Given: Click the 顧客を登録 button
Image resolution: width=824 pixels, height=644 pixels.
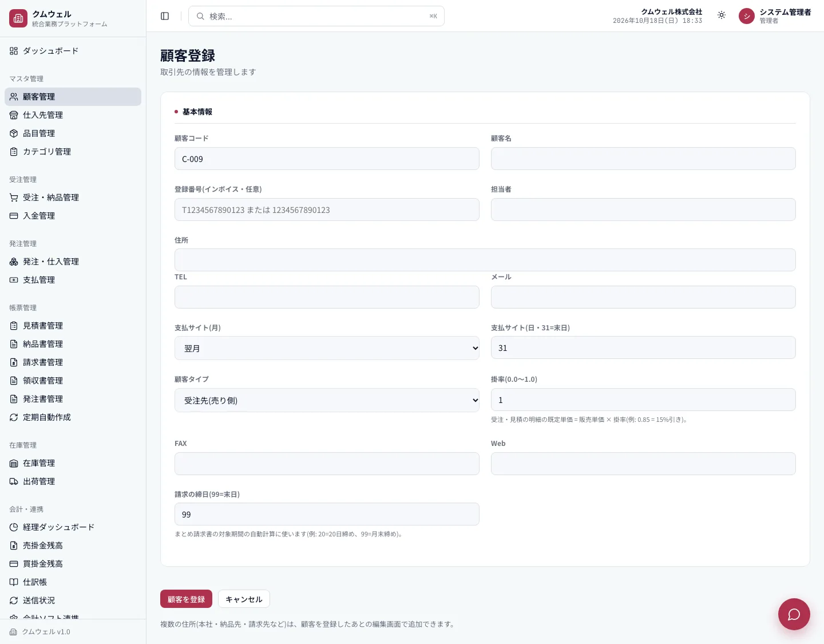Looking at the screenshot, I should coord(186,599).
